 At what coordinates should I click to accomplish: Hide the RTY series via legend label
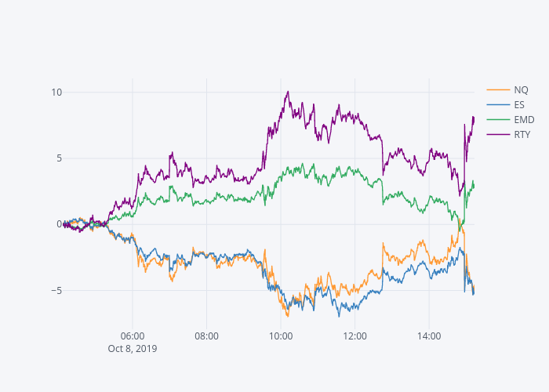point(522,134)
